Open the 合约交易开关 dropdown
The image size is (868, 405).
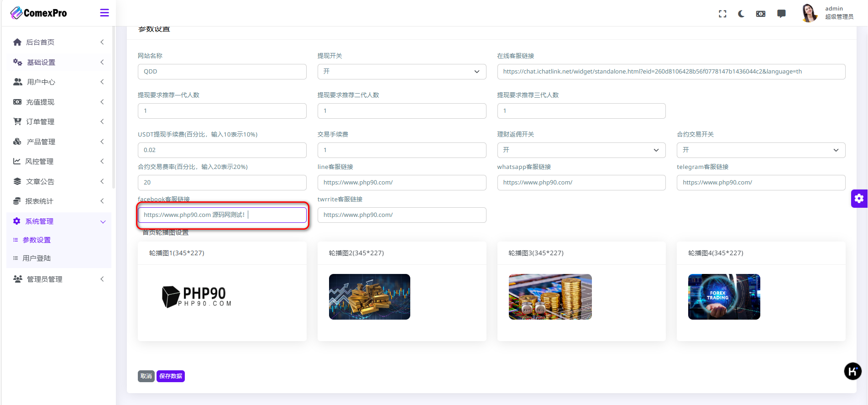click(761, 150)
